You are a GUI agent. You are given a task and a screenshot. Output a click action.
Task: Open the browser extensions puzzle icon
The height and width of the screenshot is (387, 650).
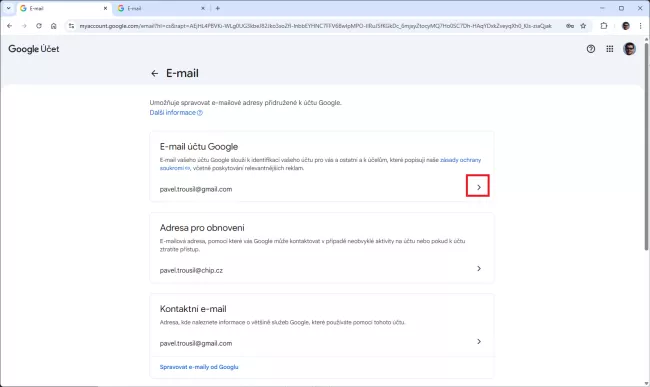tap(604, 26)
